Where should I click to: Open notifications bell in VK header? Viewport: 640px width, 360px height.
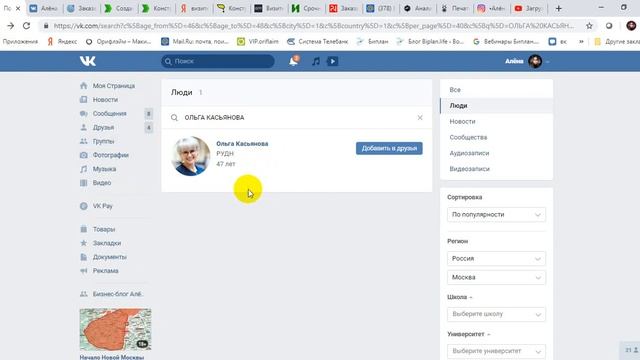point(293,61)
